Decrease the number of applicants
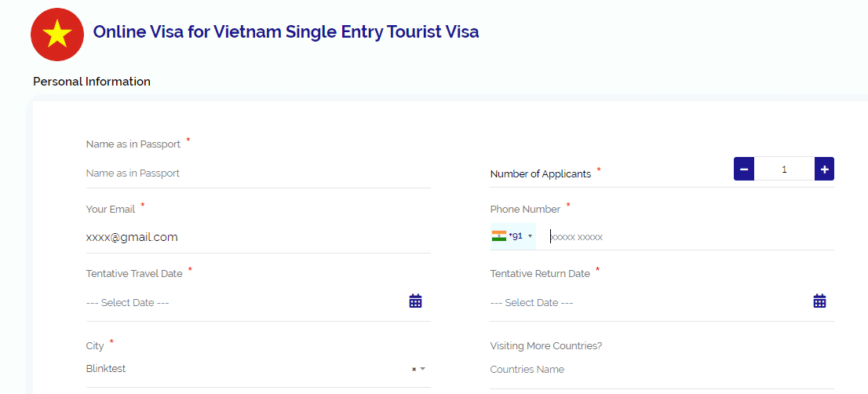 click(744, 169)
